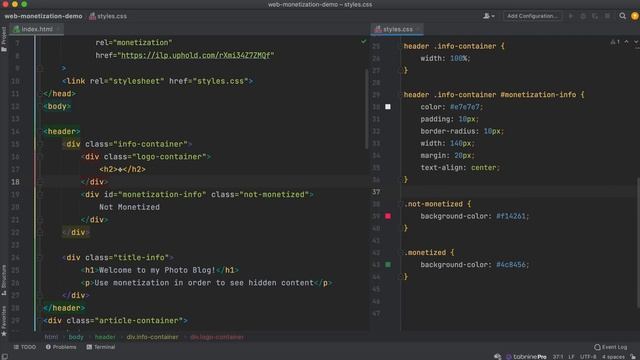
Task: Collapse div class="article-container" fold marker
Action: click(x=40, y=321)
